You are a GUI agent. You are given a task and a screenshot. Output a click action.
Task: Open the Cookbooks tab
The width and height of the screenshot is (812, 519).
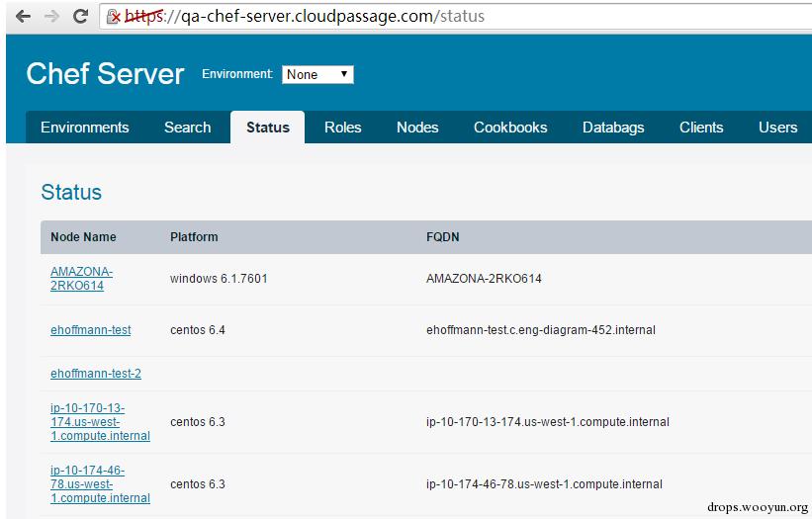click(510, 128)
